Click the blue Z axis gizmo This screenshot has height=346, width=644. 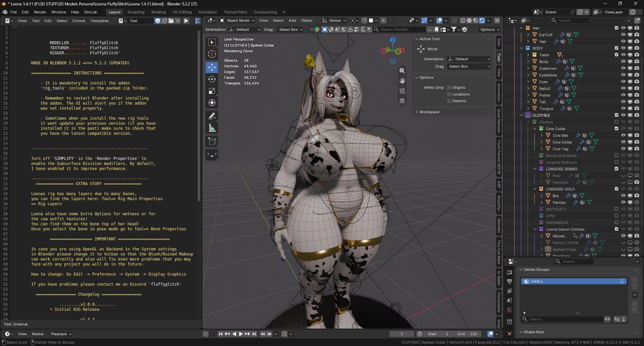392,40
